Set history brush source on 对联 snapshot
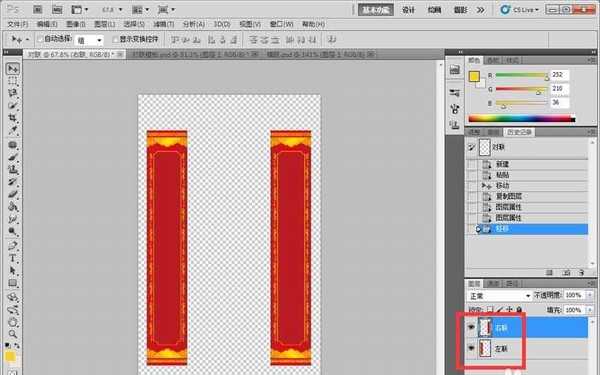 pyautogui.click(x=471, y=147)
